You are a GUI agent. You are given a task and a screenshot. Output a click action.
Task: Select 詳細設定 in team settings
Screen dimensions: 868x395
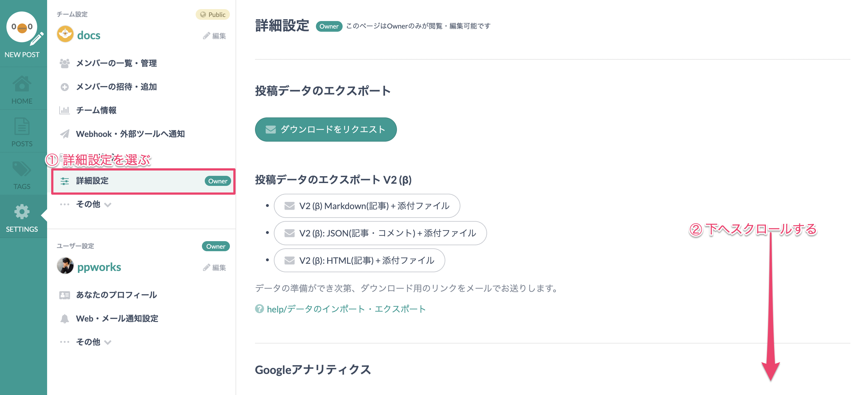[143, 181]
